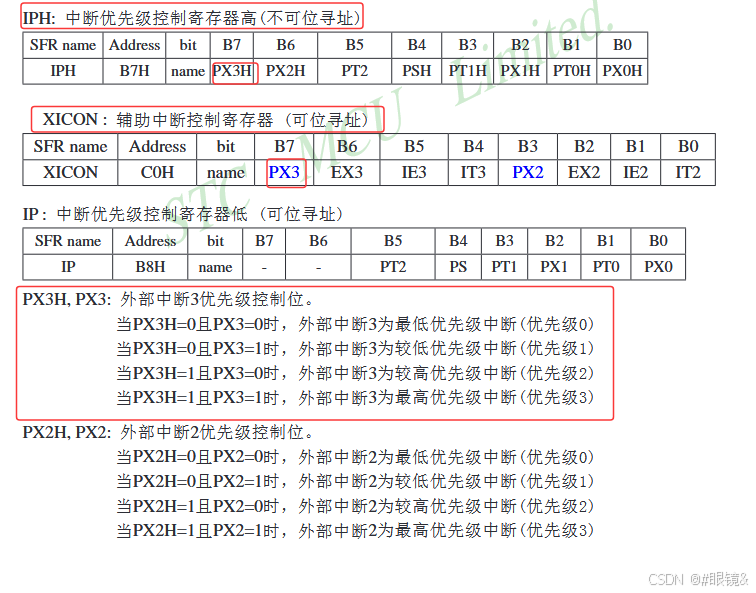Select the XICON SFR name cell
This screenshot has height=593, width=756.
pos(70,173)
